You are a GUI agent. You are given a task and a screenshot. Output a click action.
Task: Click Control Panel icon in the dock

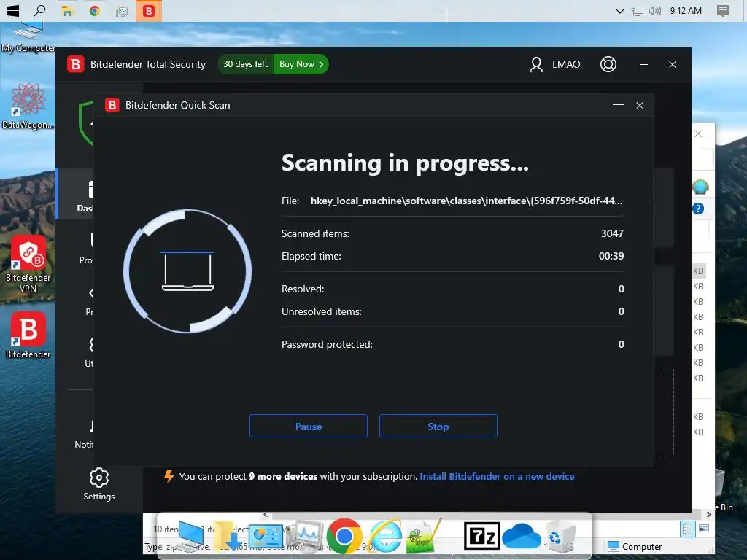266,536
